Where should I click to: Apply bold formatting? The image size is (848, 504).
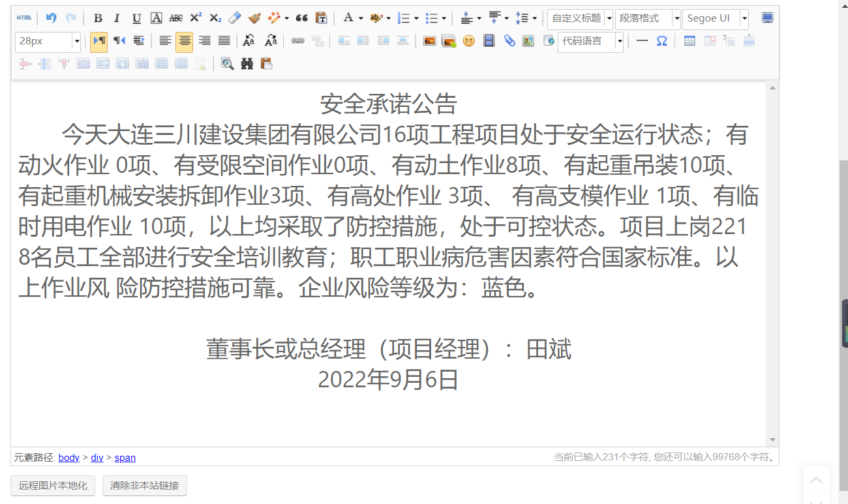tap(98, 18)
